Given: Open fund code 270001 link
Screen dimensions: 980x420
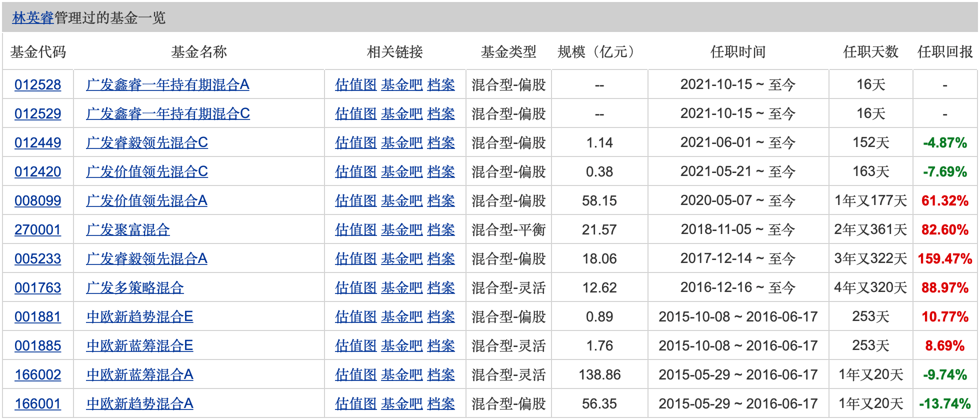Looking at the screenshot, I should [x=38, y=230].
